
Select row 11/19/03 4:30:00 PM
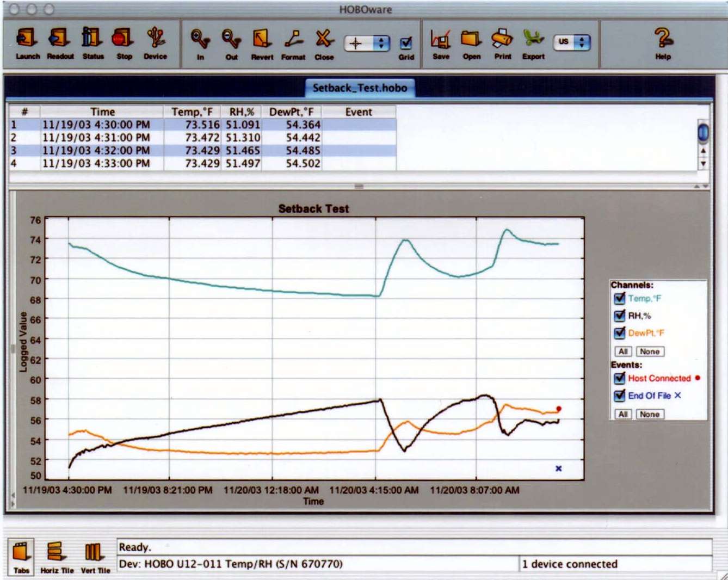tap(202, 125)
